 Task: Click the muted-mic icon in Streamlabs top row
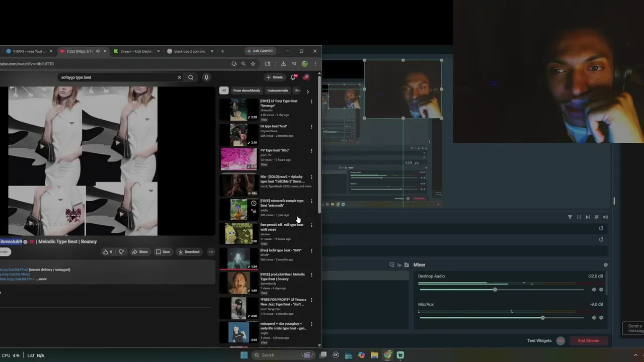coord(596,217)
